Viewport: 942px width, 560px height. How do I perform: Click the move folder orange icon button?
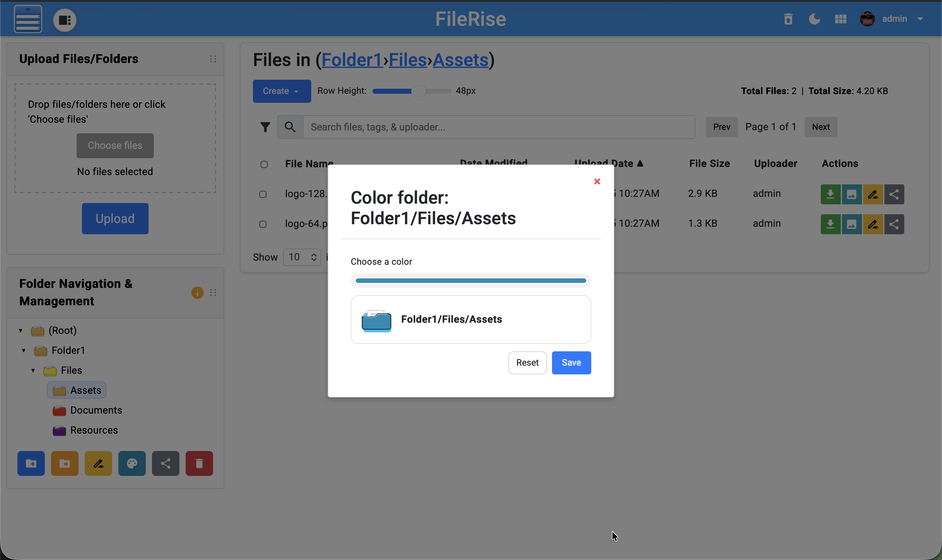pos(64,463)
